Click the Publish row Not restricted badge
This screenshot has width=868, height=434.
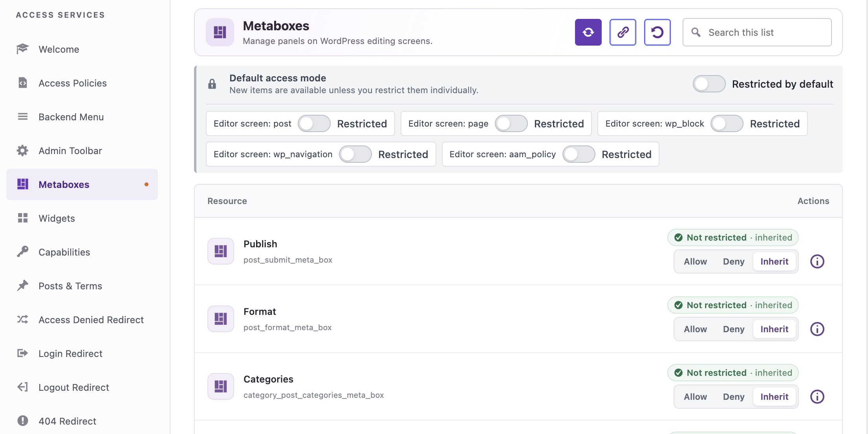click(733, 237)
